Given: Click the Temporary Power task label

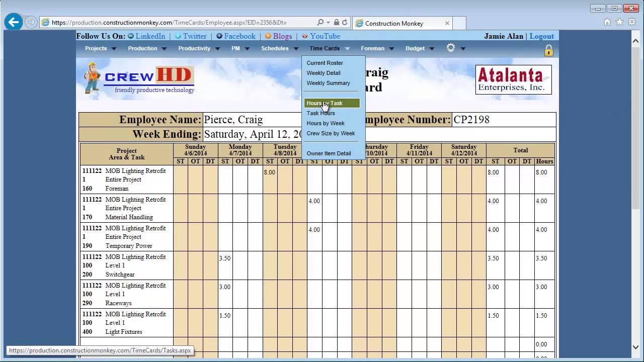Looking at the screenshot, I should tap(129, 246).
